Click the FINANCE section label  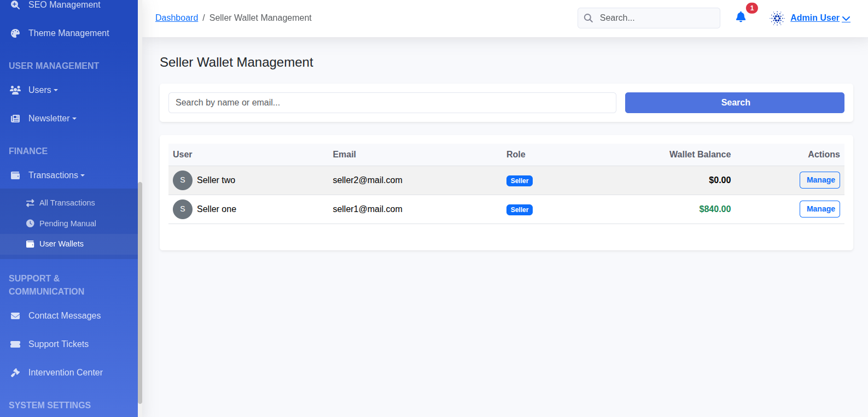28,151
